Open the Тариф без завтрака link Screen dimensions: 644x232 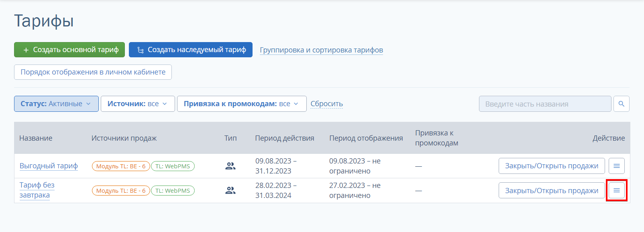tap(37, 190)
